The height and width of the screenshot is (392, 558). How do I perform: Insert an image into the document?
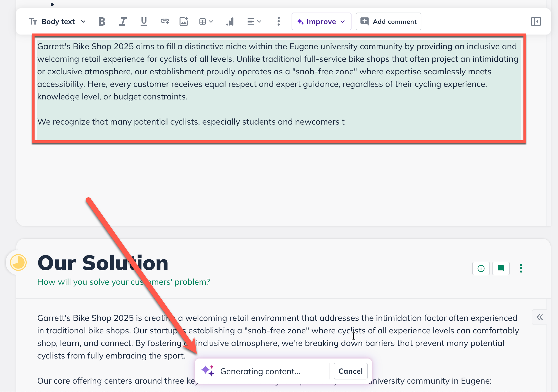[184, 21]
